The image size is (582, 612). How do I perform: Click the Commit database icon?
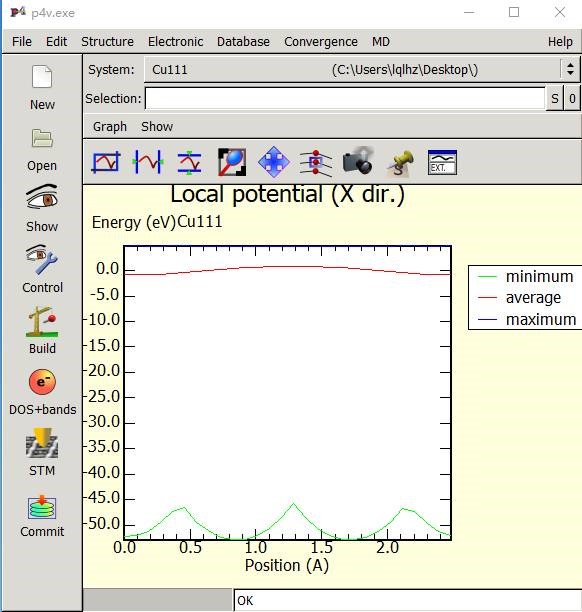pyautogui.click(x=42, y=507)
